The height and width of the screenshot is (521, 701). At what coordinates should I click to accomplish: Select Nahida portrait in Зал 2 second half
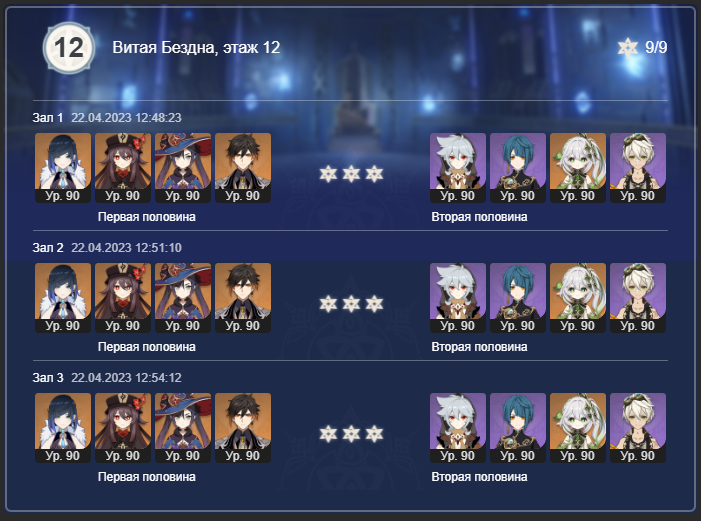pos(578,298)
